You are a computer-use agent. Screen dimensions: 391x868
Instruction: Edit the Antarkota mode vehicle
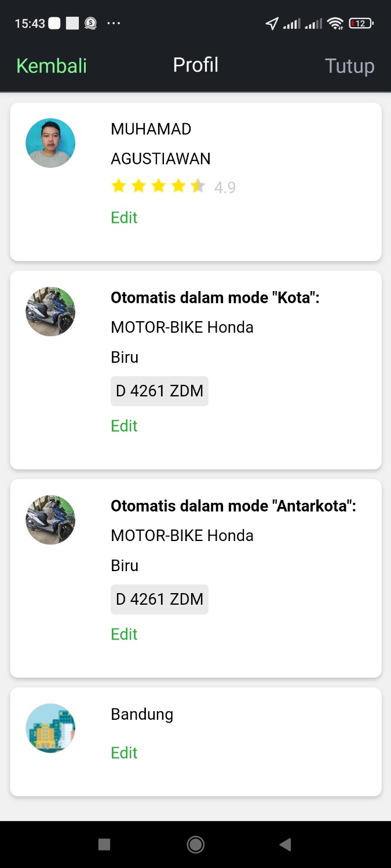pyautogui.click(x=124, y=634)
